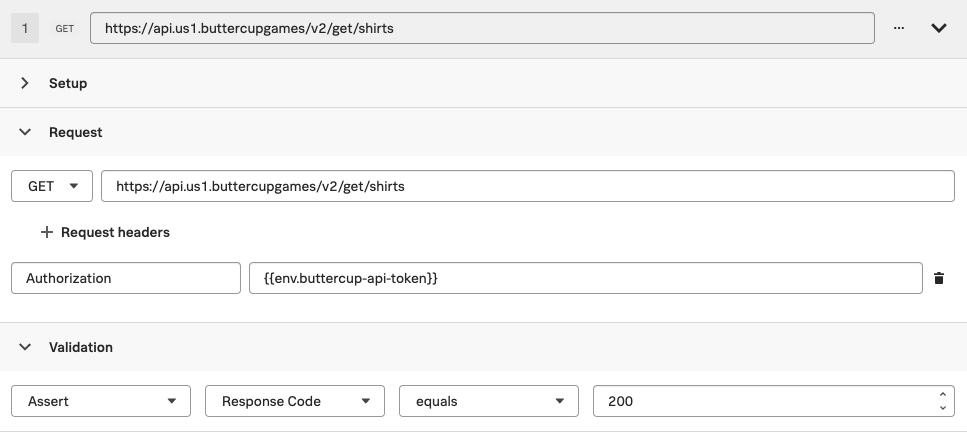Collapse the Request section
Viewport: 967px width, 437px height.
pos(25,131)
